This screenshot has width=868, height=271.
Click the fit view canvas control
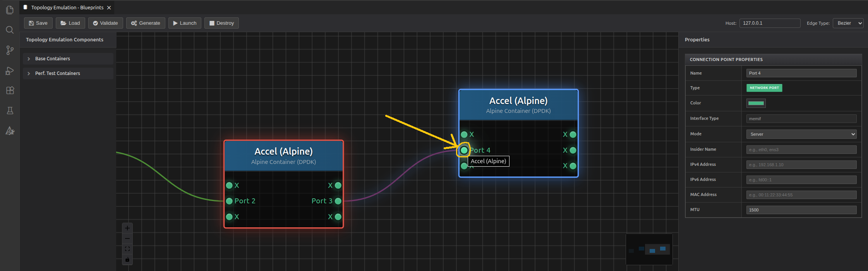[x=127, y=249]
